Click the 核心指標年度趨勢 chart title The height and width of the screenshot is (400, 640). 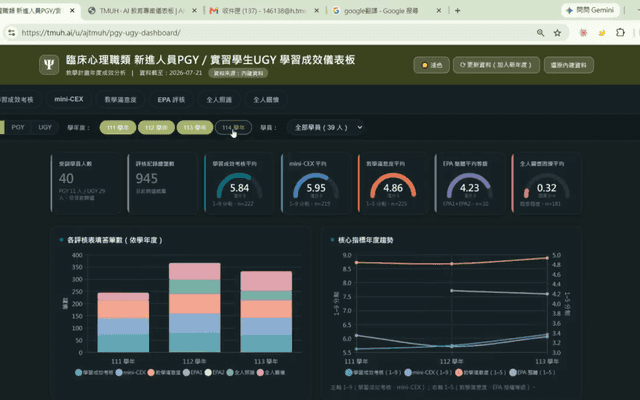366,240
